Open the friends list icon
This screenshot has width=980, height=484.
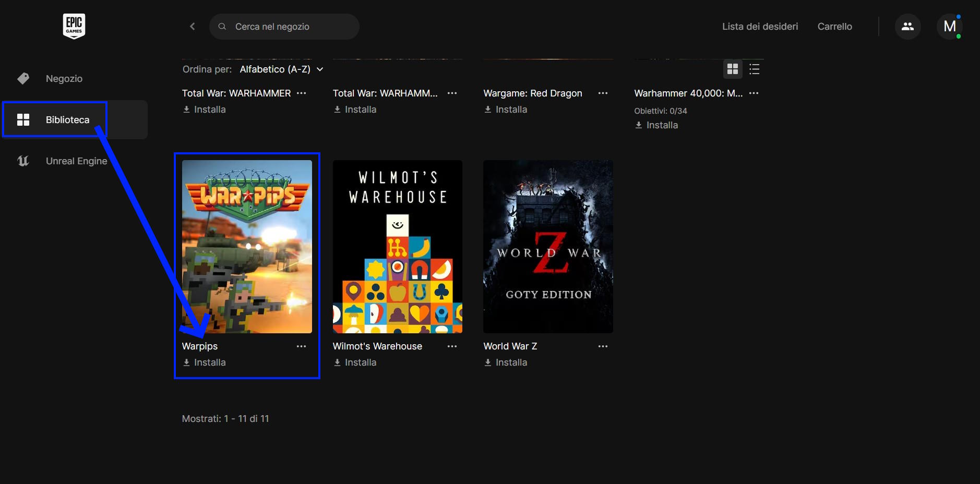pos(907,27)
